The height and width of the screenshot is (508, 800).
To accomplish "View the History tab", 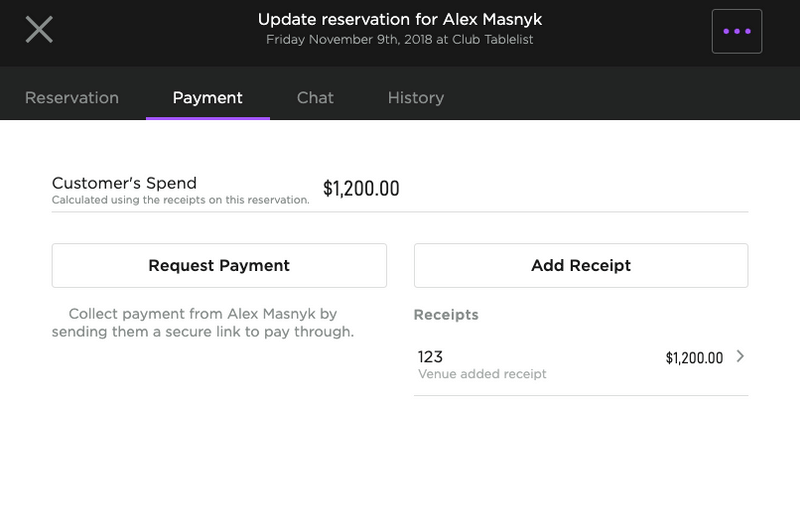I will [x=416, y=98].
